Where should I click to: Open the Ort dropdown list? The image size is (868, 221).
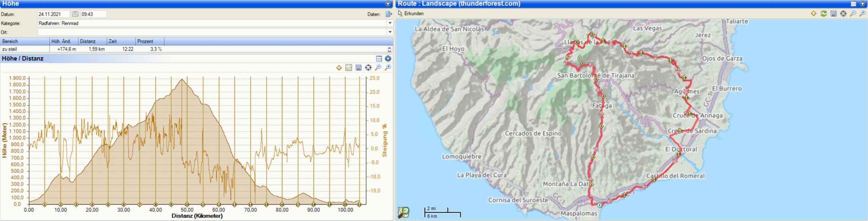(390, 32)
